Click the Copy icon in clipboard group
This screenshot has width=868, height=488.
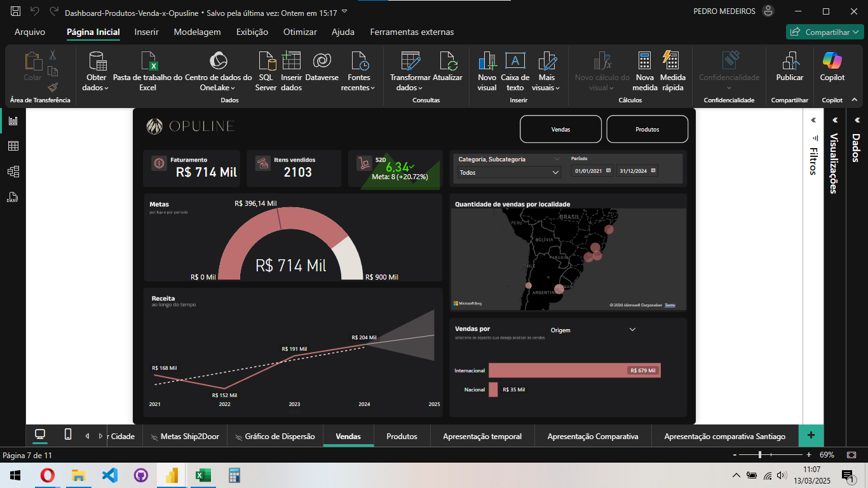click(x=53, y=71)
